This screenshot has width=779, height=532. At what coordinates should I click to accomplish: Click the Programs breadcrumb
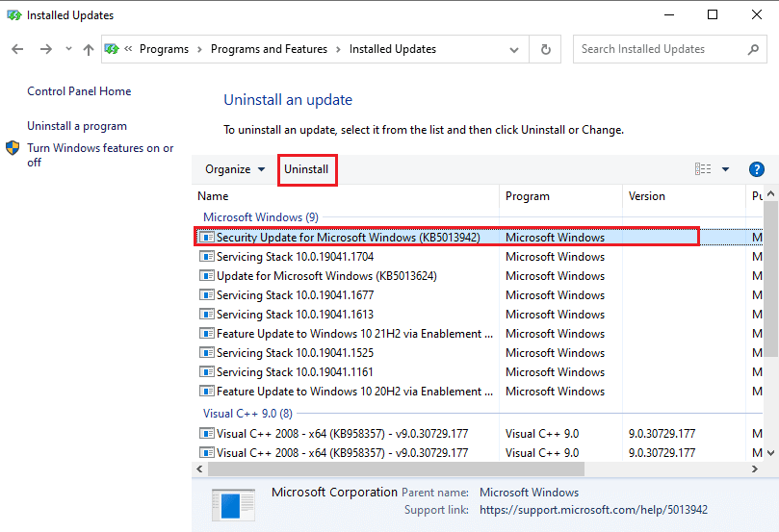164,49
